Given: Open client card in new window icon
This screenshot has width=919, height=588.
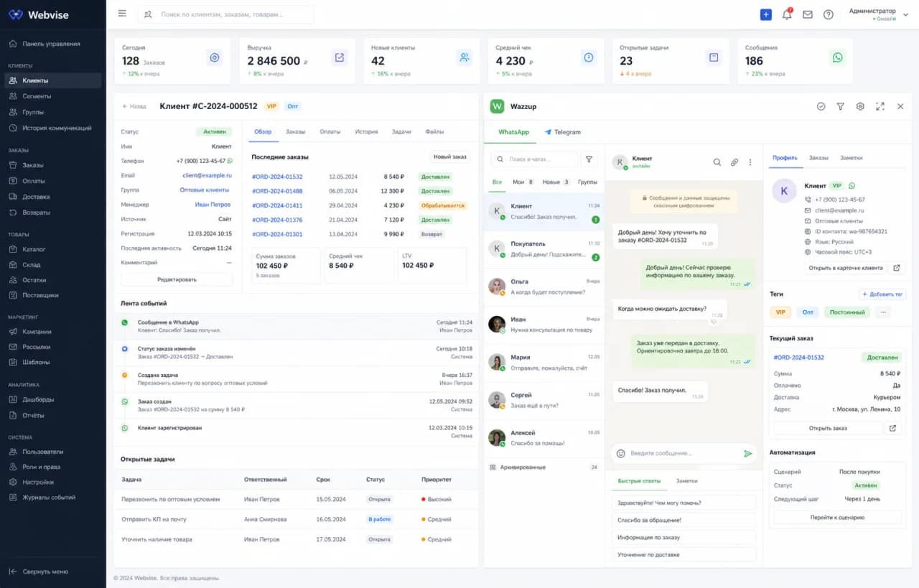Looking at the screenshot, I should 896,268.
